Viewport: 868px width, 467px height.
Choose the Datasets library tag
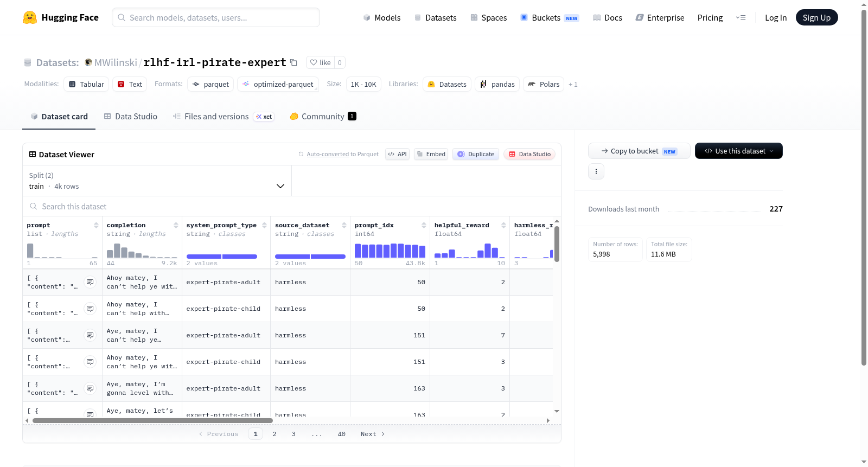447,84
